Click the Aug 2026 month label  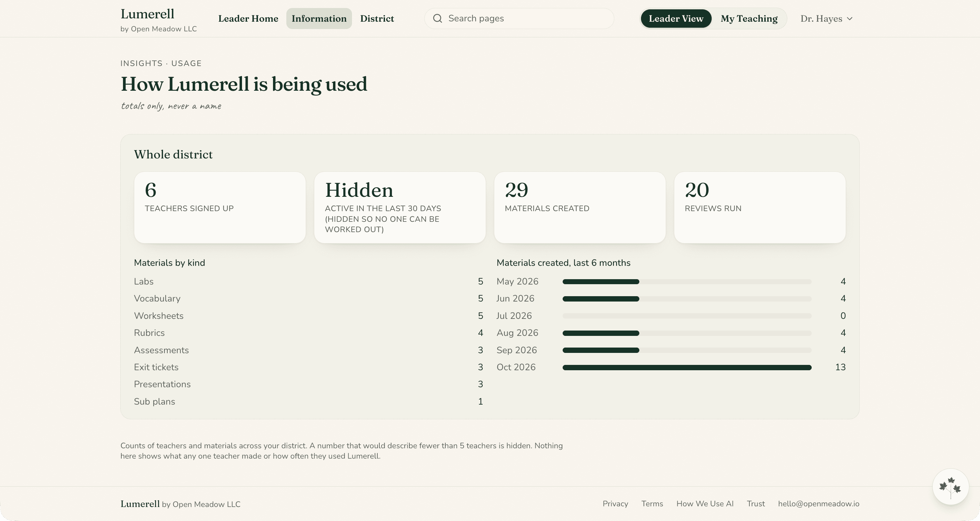click(517, 333)
